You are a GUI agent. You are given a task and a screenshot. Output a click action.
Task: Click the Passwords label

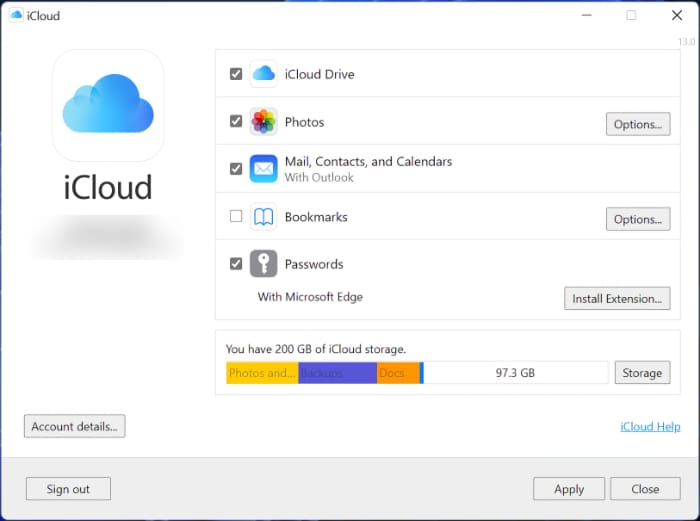pos(314,264)
